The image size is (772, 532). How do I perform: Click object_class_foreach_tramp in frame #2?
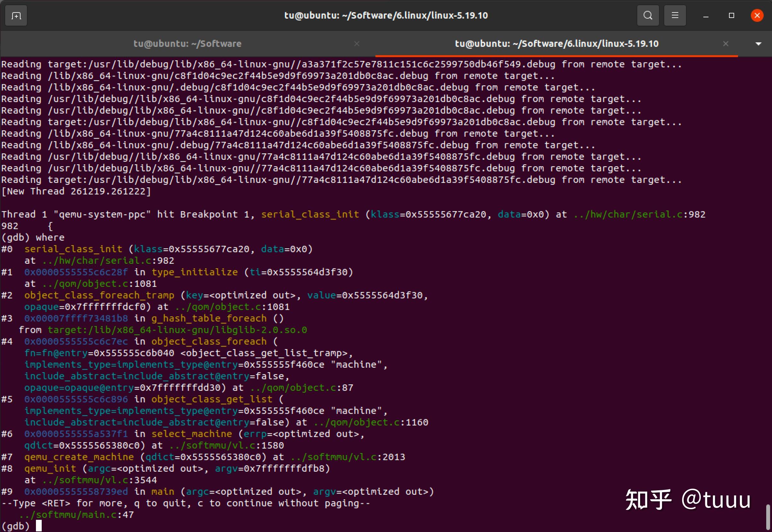[x=99, y=295]
